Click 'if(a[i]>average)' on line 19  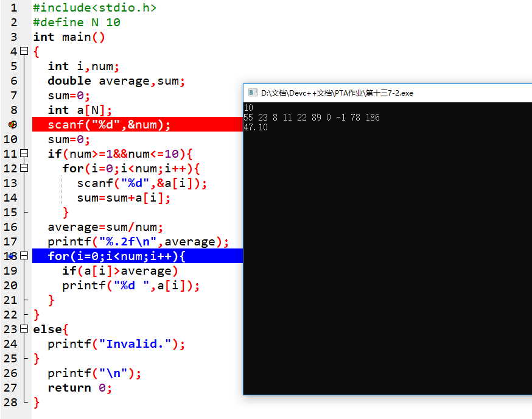tap(120, 270)
